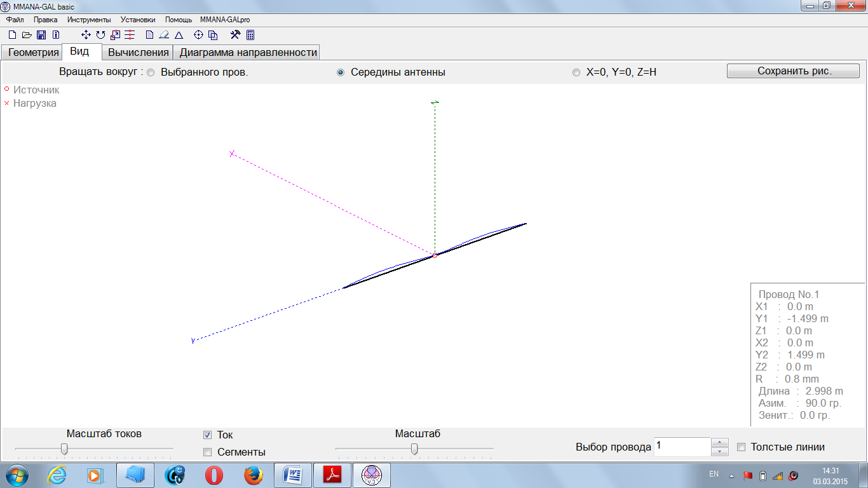Click the Масштаб slider handle

click(x=414, y=449)
